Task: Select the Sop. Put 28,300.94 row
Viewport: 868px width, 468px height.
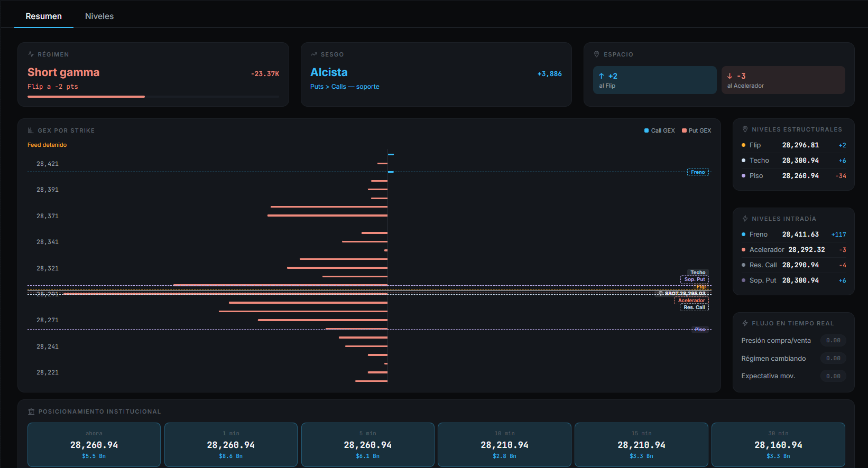Action: [x=793, y=280]
